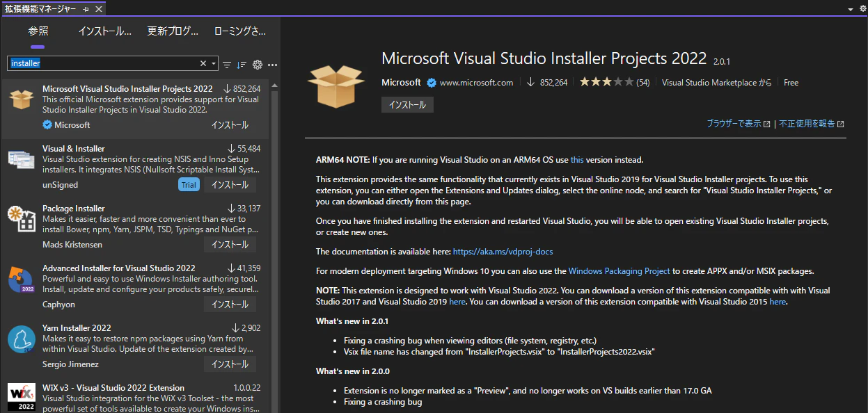Open the Windows Packaging Project link
868x413 pixels.
pyautogui.click(x=619, y=271)
